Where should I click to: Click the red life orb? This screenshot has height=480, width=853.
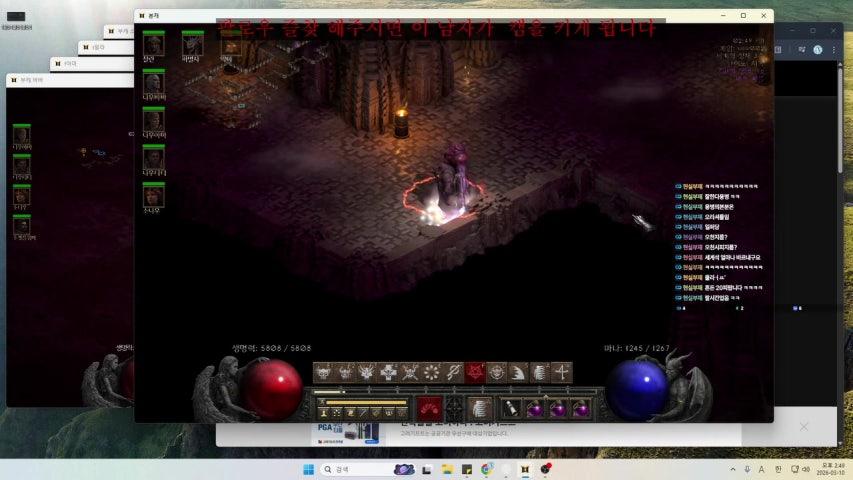pos(273,389)
